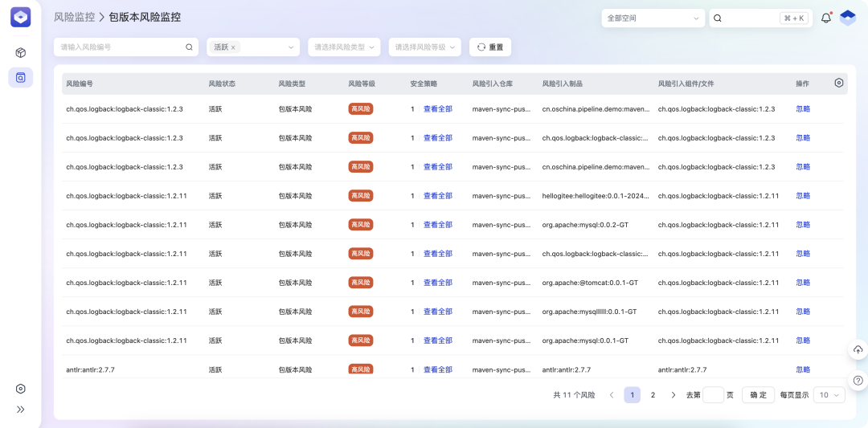Open the page size dropdown showing 10

click(829, 395)
